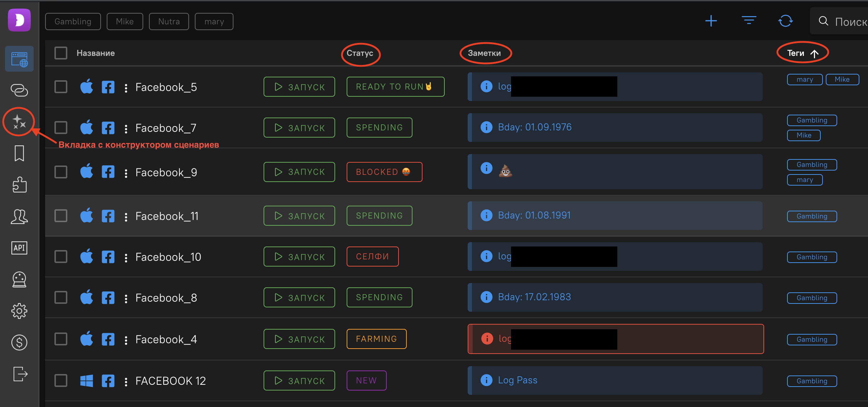The image size is (868, 407).
Task: Open the billing dollar-sign icon
Action: click(x=19, y=342)
